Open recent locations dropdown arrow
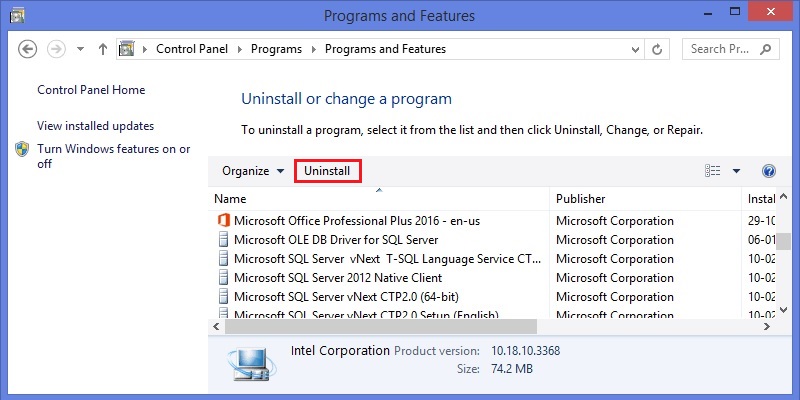 click(x=80, y=49)
